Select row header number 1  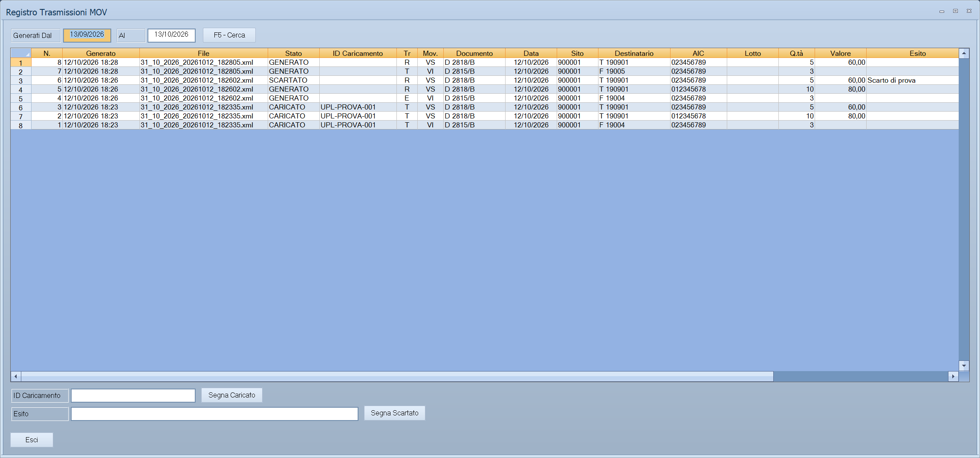click(21, 63)
